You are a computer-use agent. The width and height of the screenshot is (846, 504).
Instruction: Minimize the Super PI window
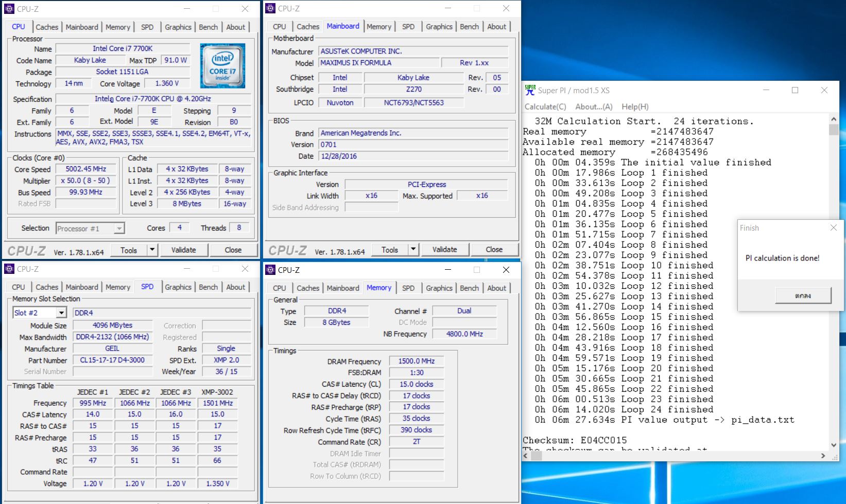tap(766, 90)
